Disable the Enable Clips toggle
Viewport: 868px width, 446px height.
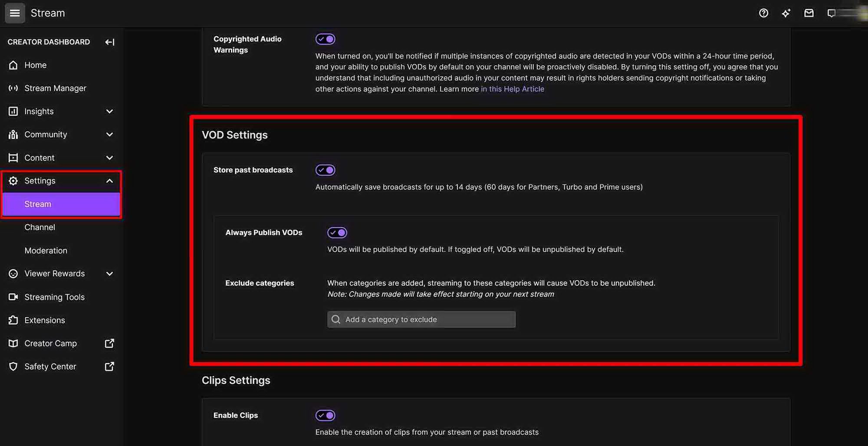point(325,415)
